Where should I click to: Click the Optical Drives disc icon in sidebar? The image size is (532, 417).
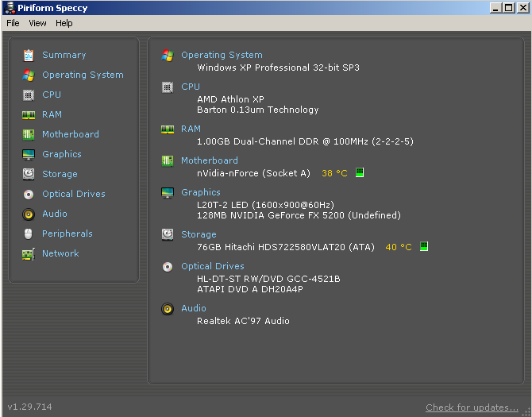[x=29, y=194]
